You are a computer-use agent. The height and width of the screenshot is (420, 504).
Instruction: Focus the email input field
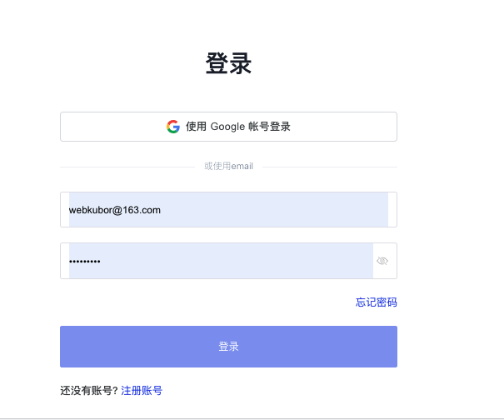coord(228,210)
